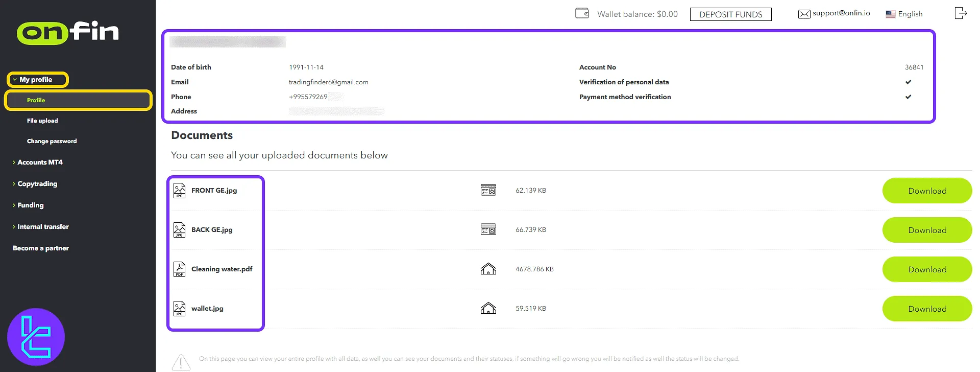
Task: Download the BACK GE.jpg document
Action: [x=927, y=230]
